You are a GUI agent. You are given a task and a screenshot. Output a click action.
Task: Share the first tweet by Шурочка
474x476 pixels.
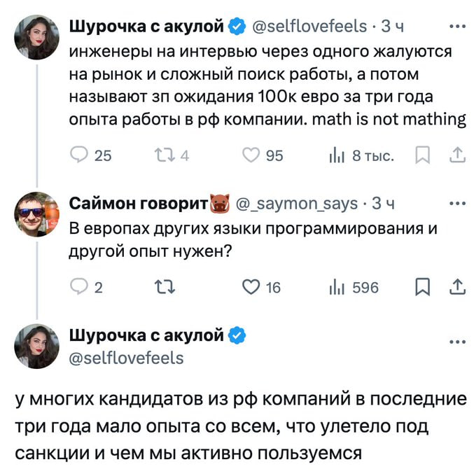click(x=456, y=155)
